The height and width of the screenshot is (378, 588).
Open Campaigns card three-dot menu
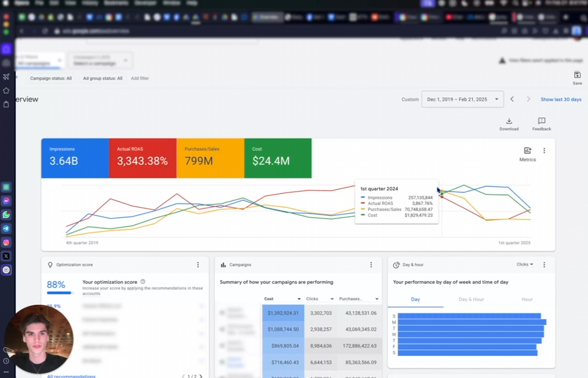point(371,265)
